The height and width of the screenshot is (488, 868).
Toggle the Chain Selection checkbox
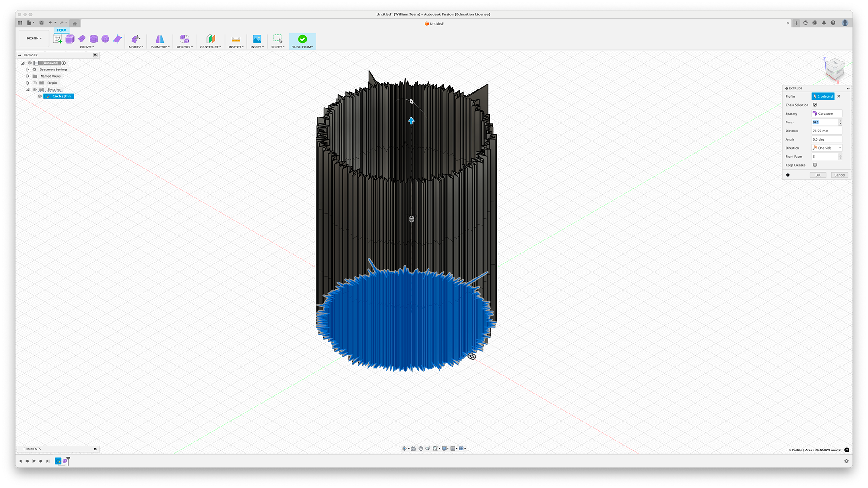click(815, 105)
